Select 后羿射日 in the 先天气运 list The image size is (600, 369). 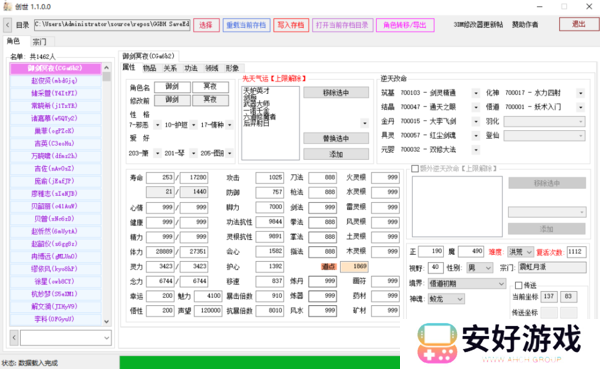(x=257, y=124)
